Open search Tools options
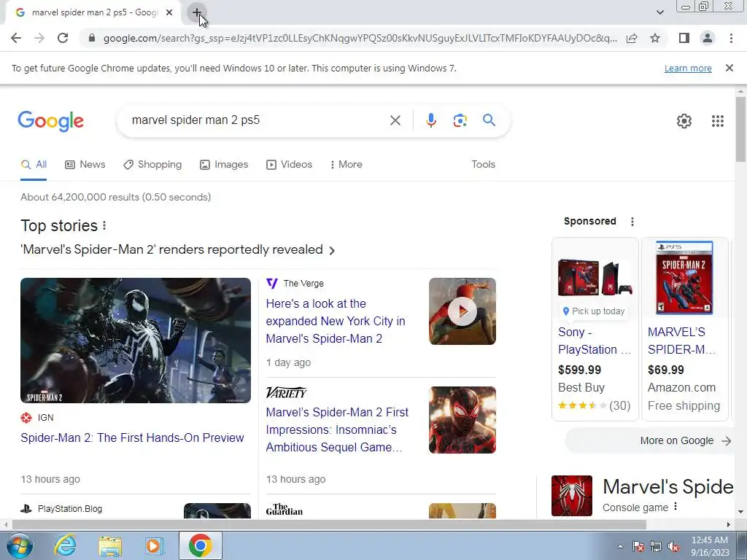 tap(483, 164)
